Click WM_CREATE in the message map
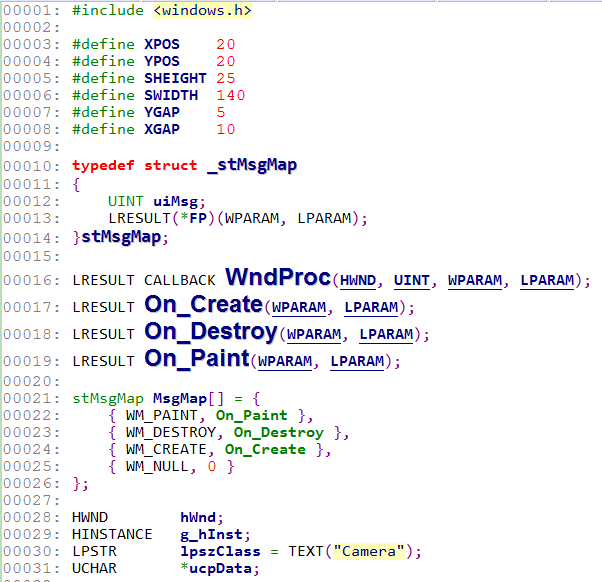This screenshot has width=602, height=582. [x=166, y=449]
